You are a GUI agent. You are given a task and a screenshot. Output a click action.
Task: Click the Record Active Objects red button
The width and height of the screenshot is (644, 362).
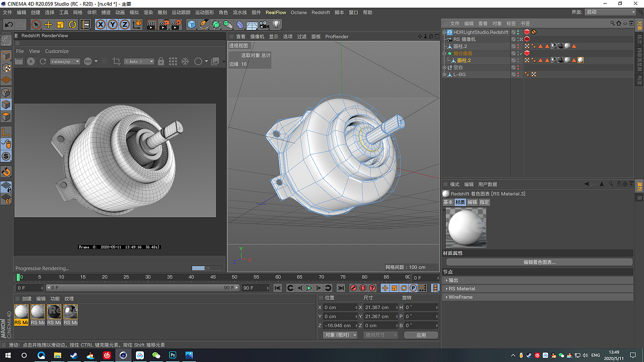(353, 288)
